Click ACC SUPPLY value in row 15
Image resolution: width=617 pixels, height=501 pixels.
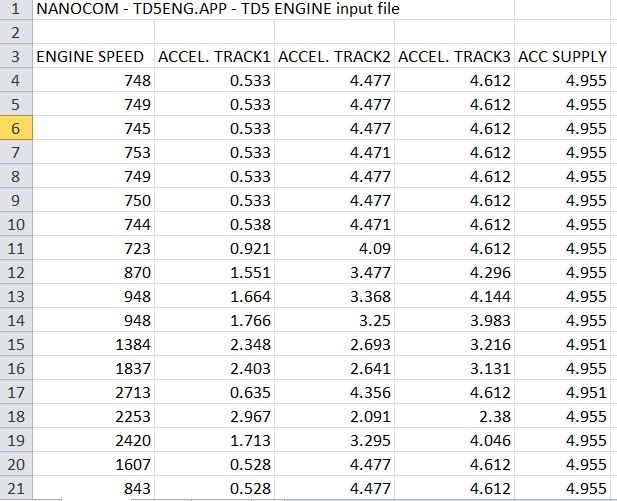click(565, 344)
